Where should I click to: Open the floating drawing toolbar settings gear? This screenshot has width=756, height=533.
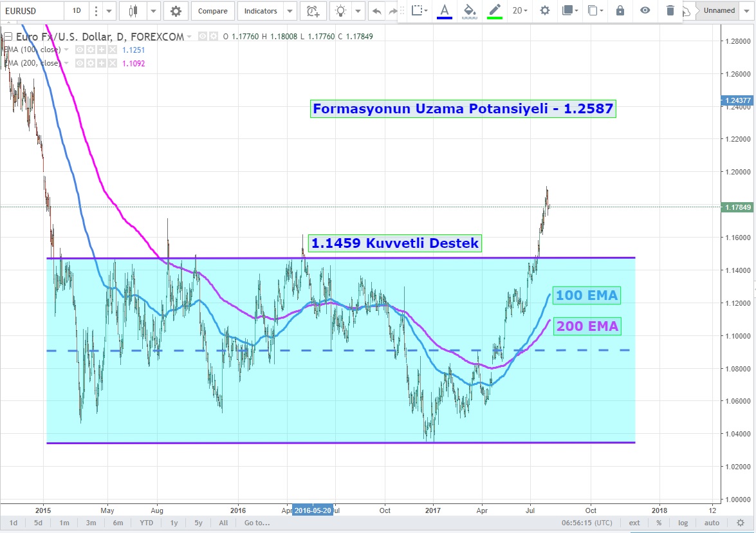click(x=545, y=10)
